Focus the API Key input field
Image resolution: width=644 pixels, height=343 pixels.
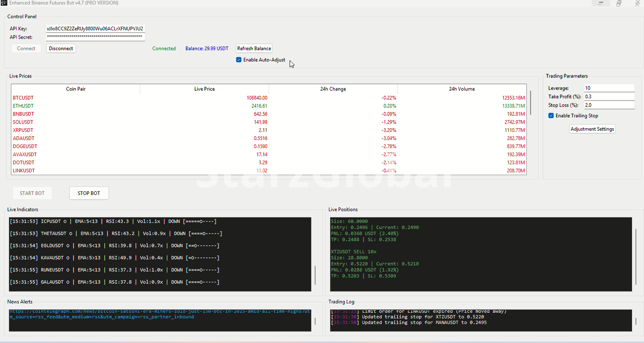(95, 29)
